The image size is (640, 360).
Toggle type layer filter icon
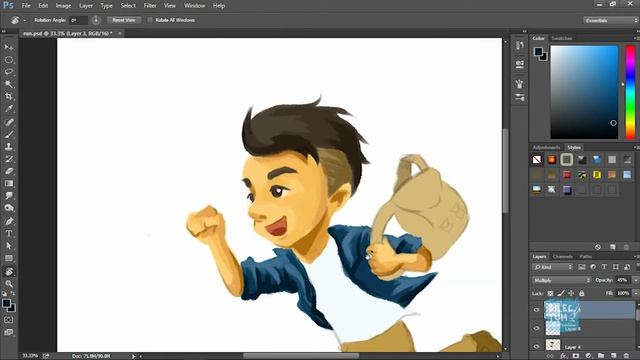tap(604, 267)
